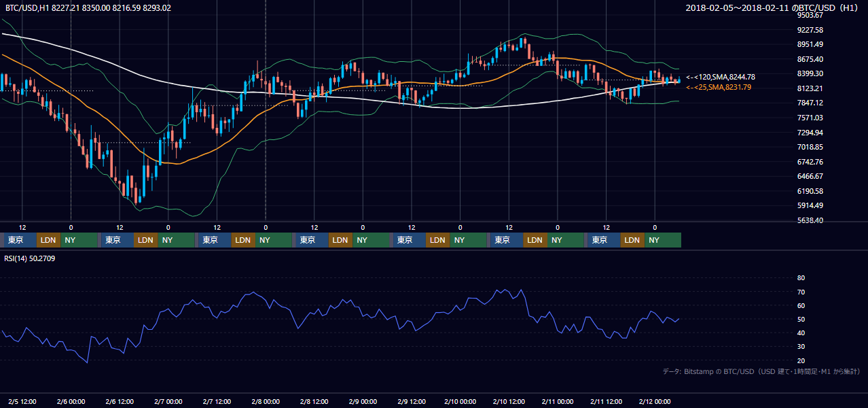The height and width of the screenshot is (408, 868).
Task: Click the 2/12 00:00 date label
Action: tap(655, 401)
